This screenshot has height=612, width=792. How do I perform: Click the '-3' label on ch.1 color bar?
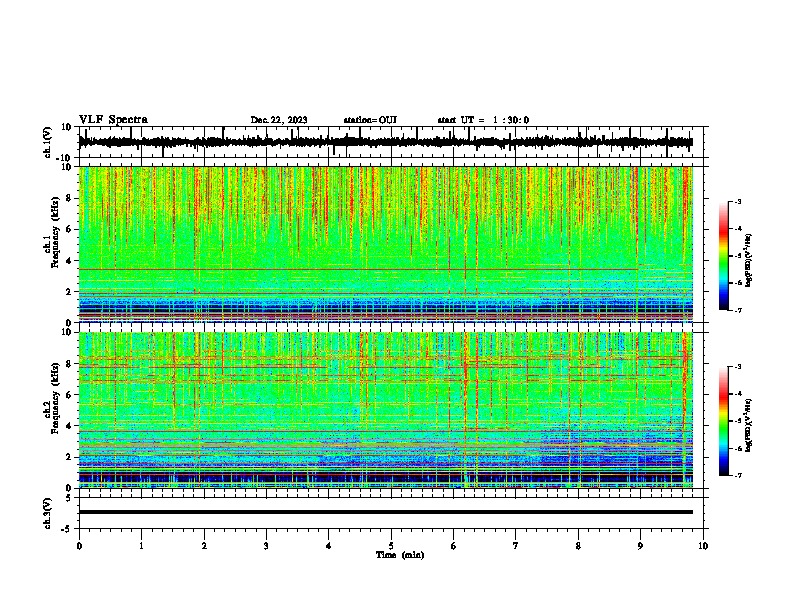point(738,201)
